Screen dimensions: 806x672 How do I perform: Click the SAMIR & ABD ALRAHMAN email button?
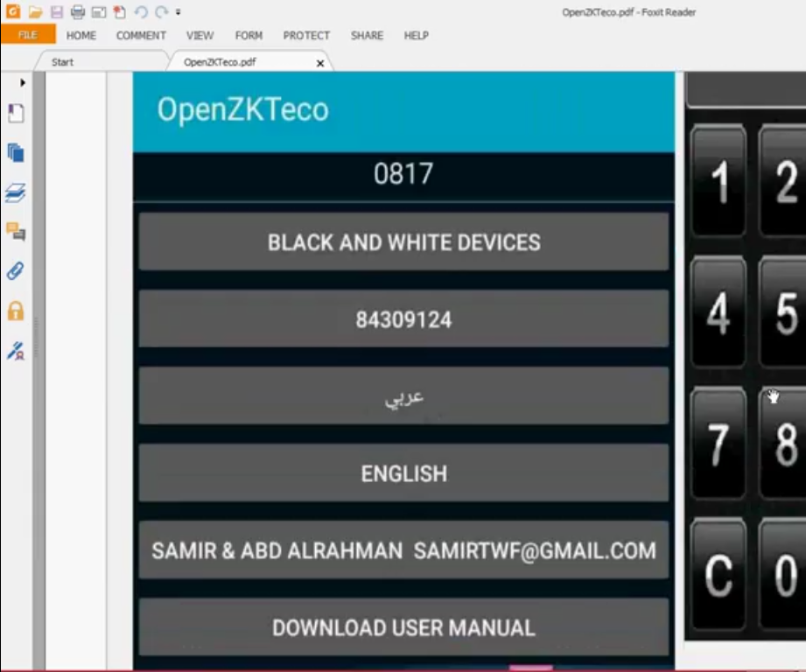click(x=403, y=549)
